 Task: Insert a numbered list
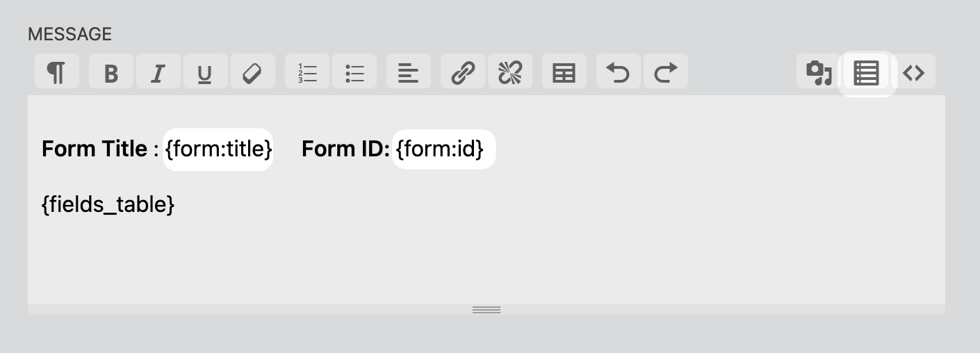tap(307, 71)
